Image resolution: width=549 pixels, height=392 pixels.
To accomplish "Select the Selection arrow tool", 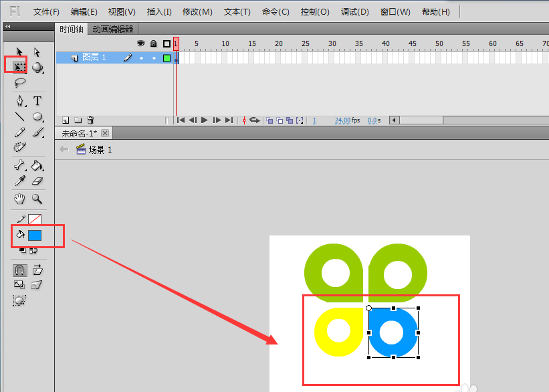I will coord(19,52).
